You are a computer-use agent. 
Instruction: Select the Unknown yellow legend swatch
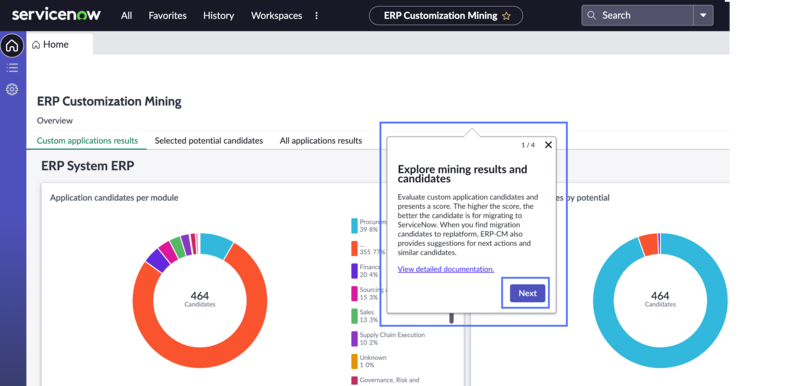355,361
